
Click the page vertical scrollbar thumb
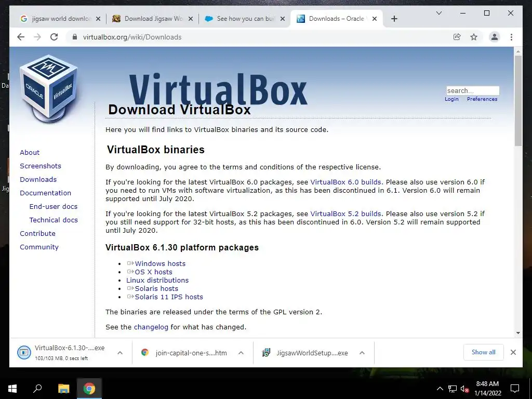[x=518, y=101]
